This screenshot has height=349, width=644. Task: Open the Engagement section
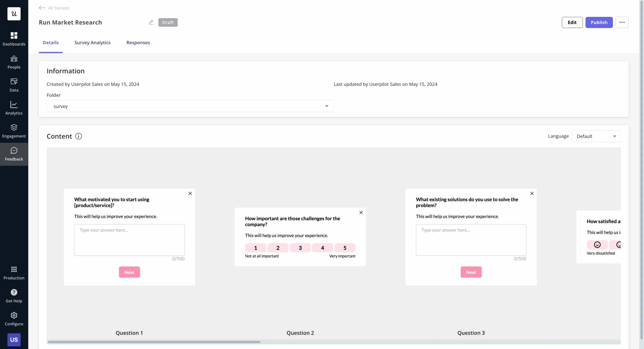click(x=14, y=131)
